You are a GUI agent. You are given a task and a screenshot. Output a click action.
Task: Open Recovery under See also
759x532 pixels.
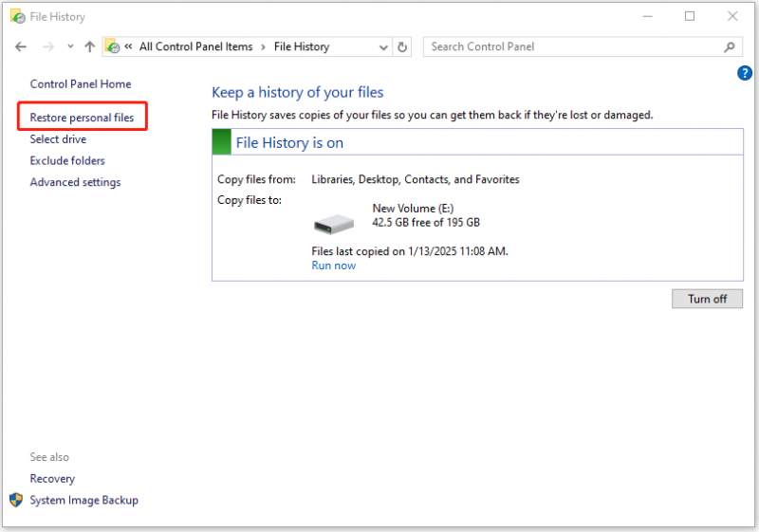[52, 479]
